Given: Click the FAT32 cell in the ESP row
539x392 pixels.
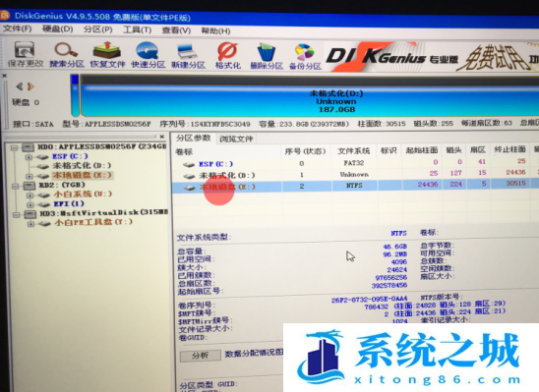Looking at the screenshot, I should [x=354, y=163].
